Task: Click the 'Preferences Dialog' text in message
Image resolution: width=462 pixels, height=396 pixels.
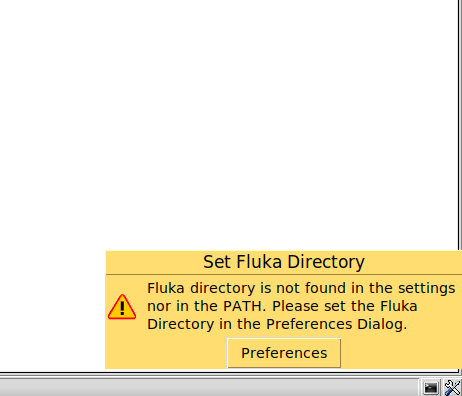Action: 336,324
